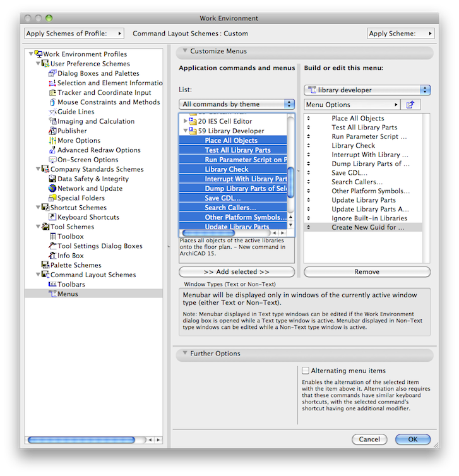Select Search Callers... in command list
Viewport: 459px width, 476px height.
(233, 208)
